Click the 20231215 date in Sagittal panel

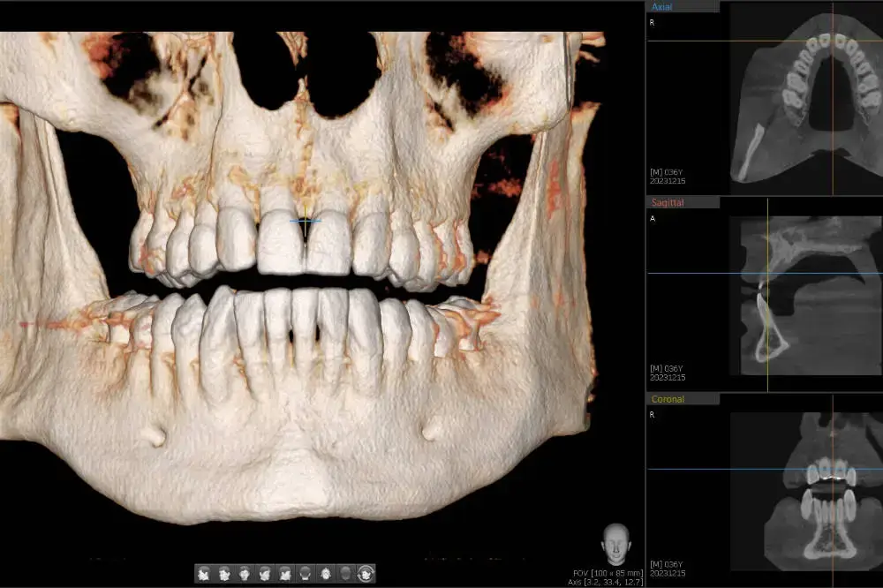[668, 377]
